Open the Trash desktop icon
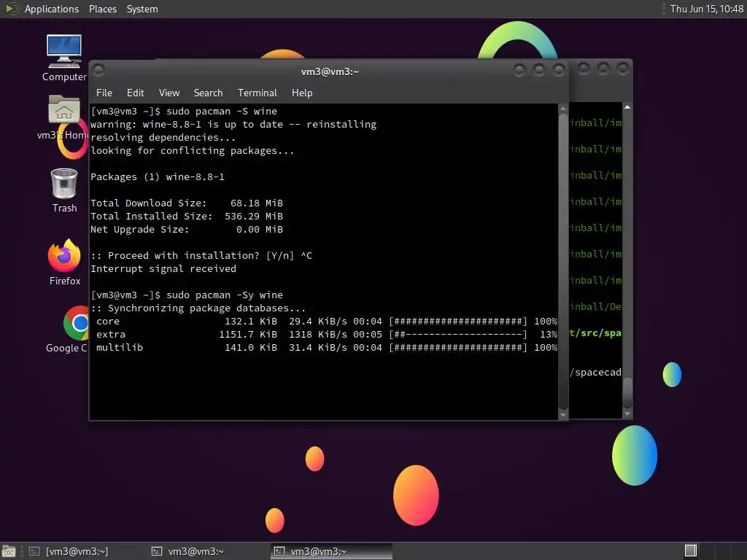The image size is (747, 560). click(64, 190)
